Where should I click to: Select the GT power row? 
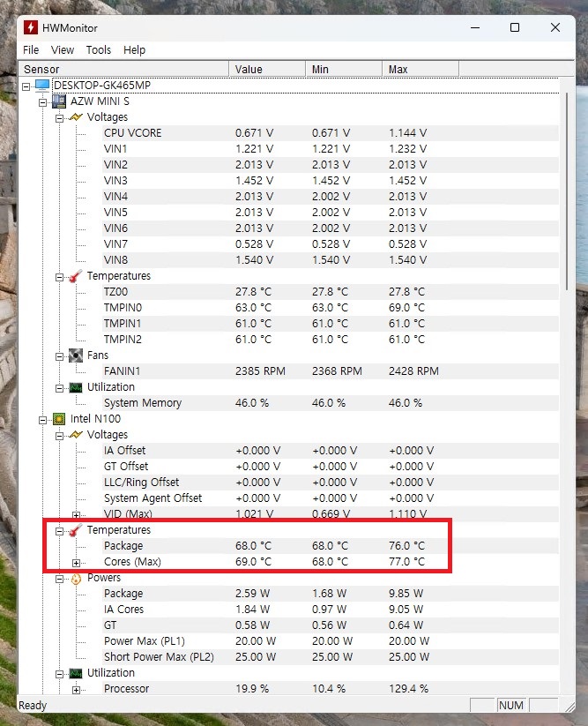(x=331, y=625)
